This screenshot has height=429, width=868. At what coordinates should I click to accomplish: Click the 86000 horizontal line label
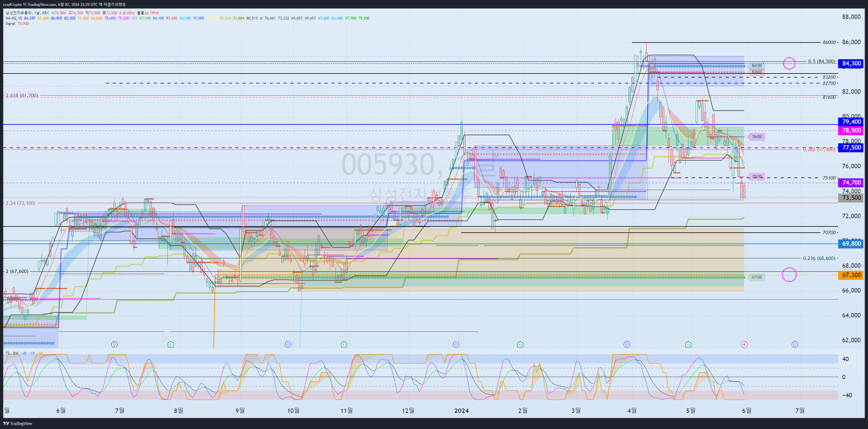click(x=829, y=42)
